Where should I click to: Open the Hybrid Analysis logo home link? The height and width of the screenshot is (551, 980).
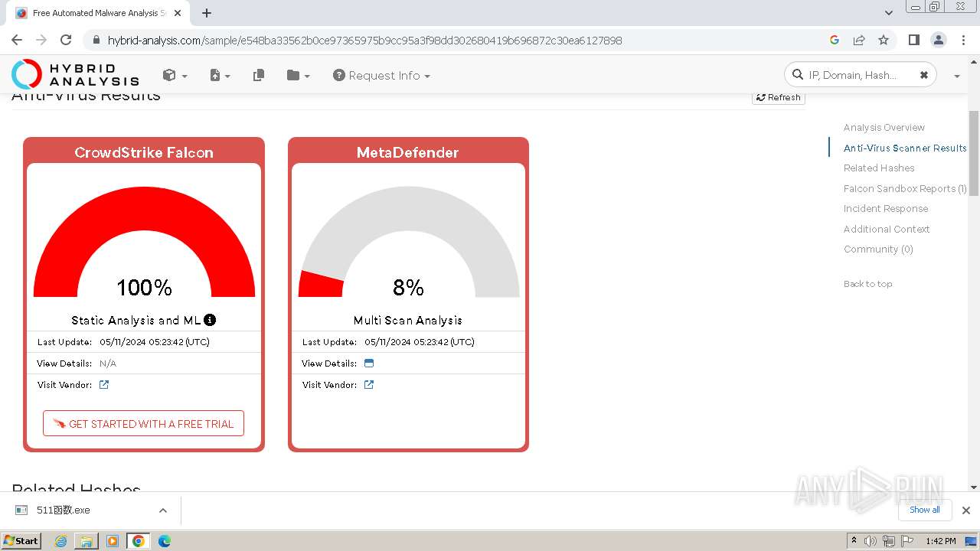point(75,75)
